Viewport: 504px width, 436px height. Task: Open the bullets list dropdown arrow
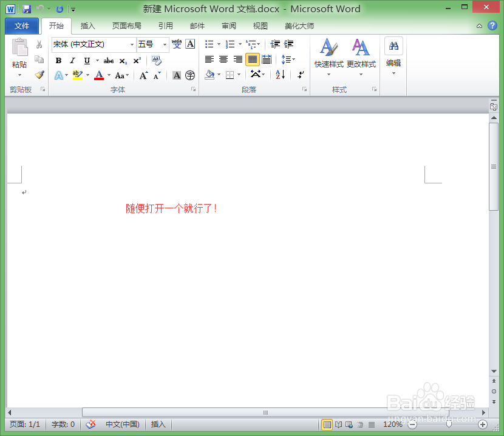click(219, 44)
